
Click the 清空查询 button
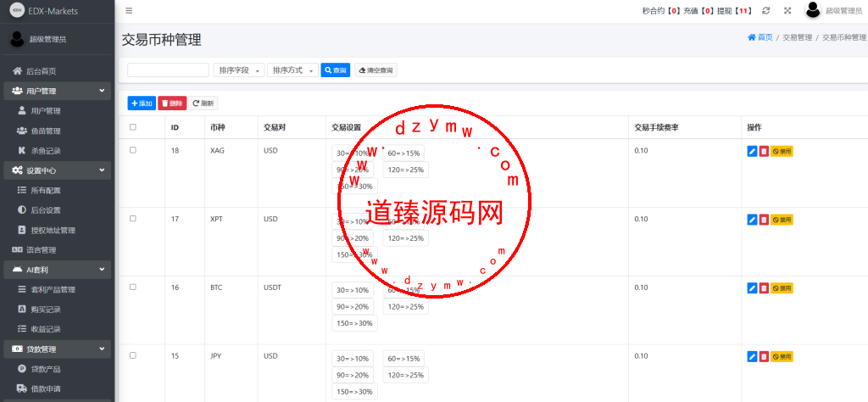pyautogui.click(x=376, y=70)
